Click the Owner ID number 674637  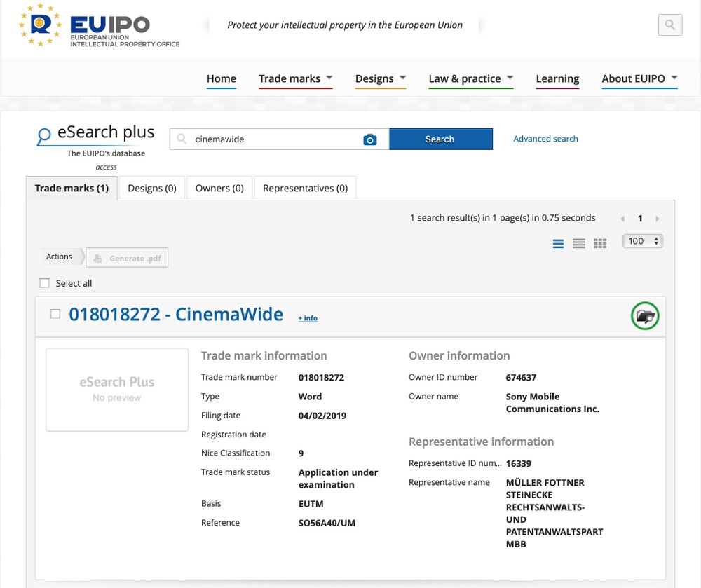522,378
